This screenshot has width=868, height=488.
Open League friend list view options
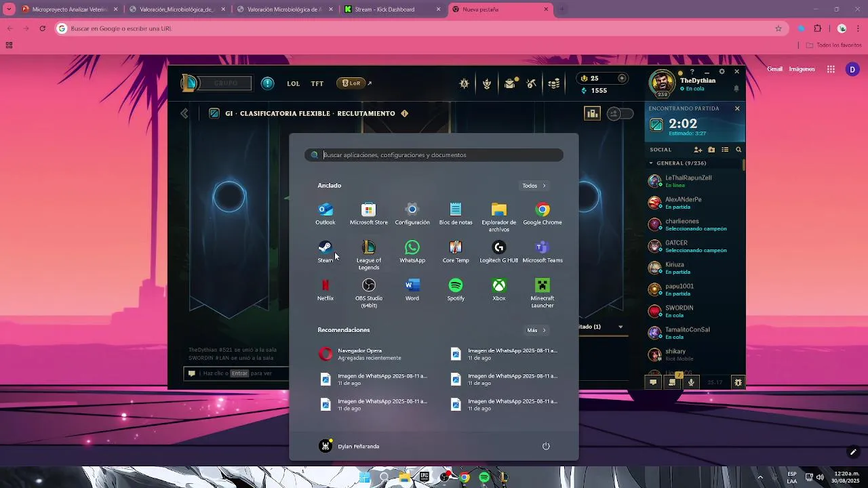coord(725,150)
